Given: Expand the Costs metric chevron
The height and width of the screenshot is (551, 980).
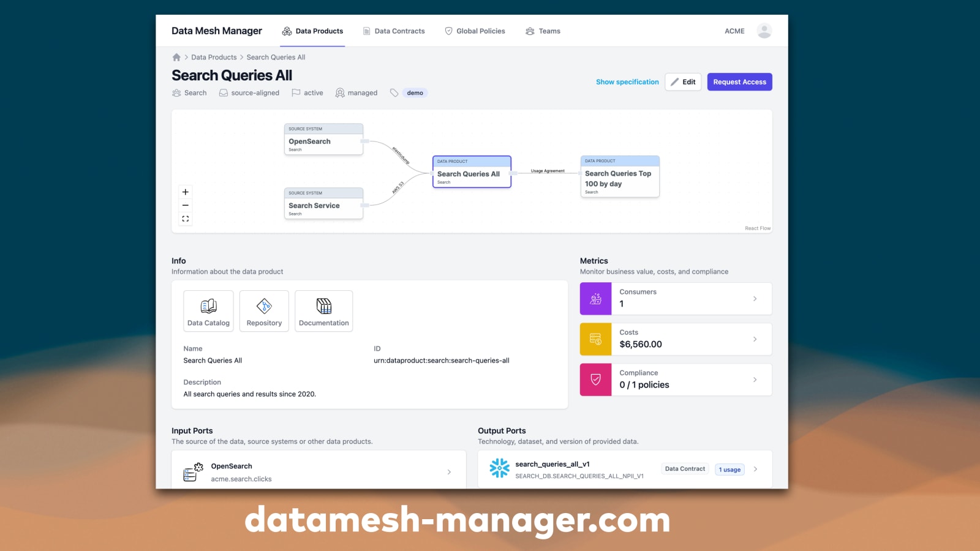Looking at the screenshot, I should pos(755,339).
